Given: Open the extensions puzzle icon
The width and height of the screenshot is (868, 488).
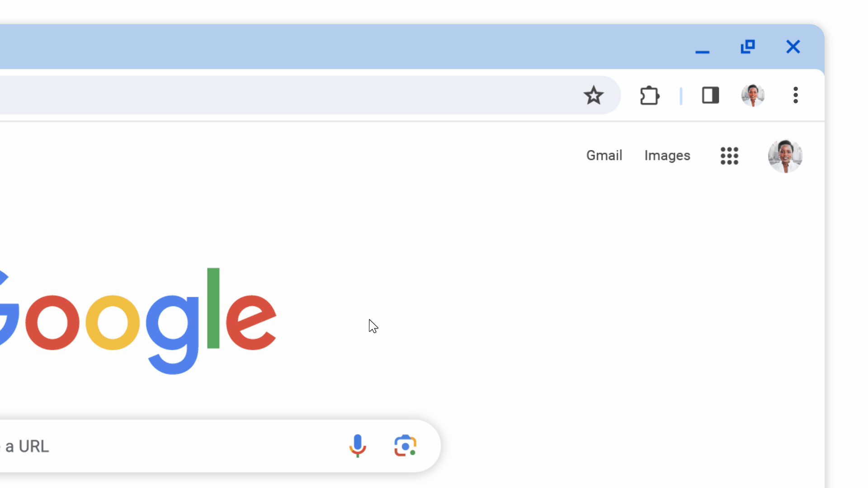Looking at the screenshot, I should (650, 95).
